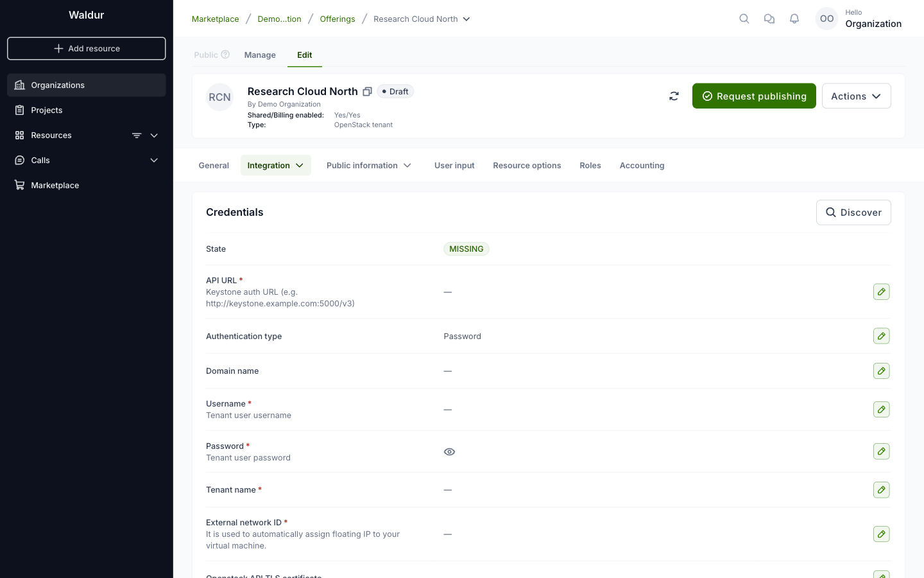Screen dimensions: 924x578
Task: Click the Add resource button
Action: (87, 49)
